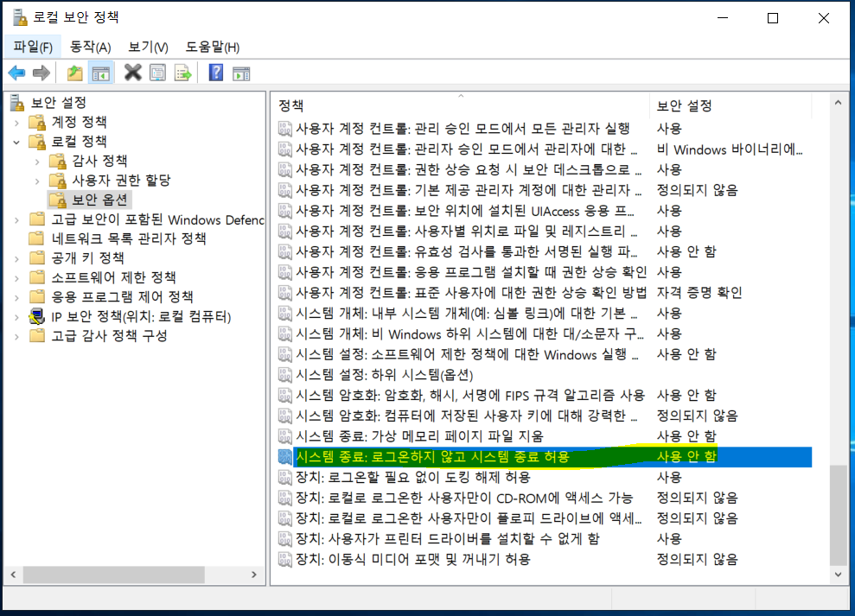Click icon of 가상 메모리 페이지 파일 지움 policy
Viewport: 855px width, 616px height.
[285, 436]
